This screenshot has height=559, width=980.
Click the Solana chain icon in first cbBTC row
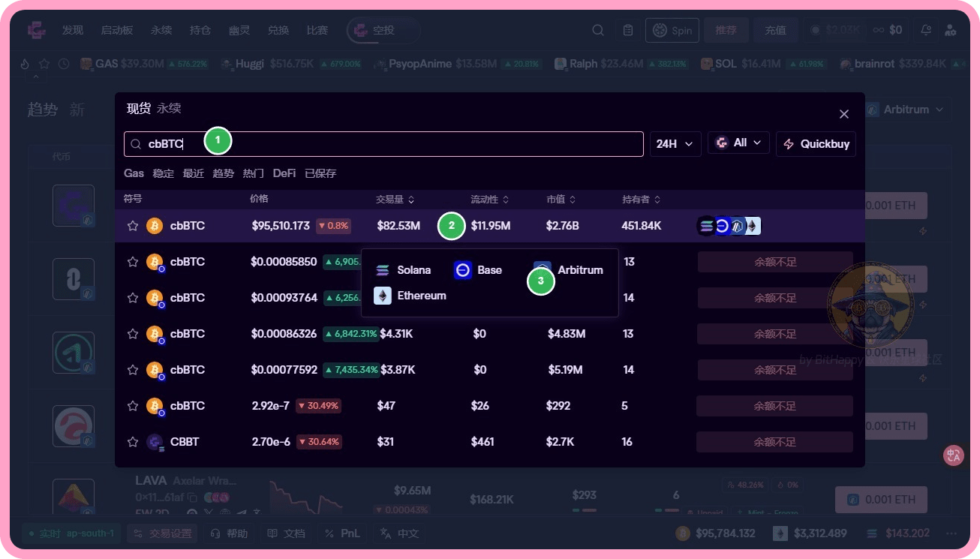coord(706,226)
